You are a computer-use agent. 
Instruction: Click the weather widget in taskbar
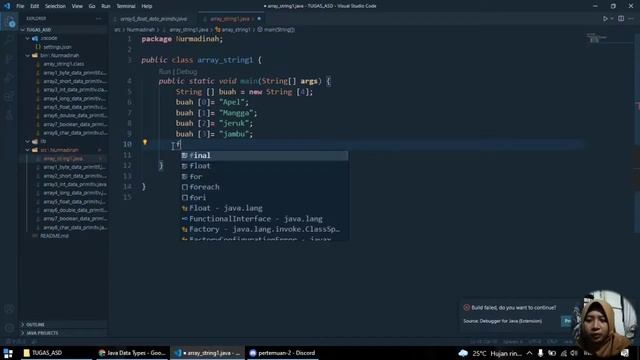coord(490,353)
